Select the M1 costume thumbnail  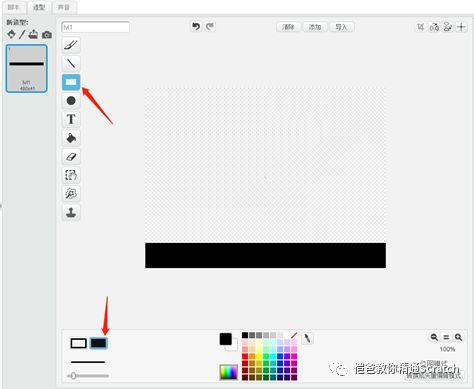click(x=27, y=69)
